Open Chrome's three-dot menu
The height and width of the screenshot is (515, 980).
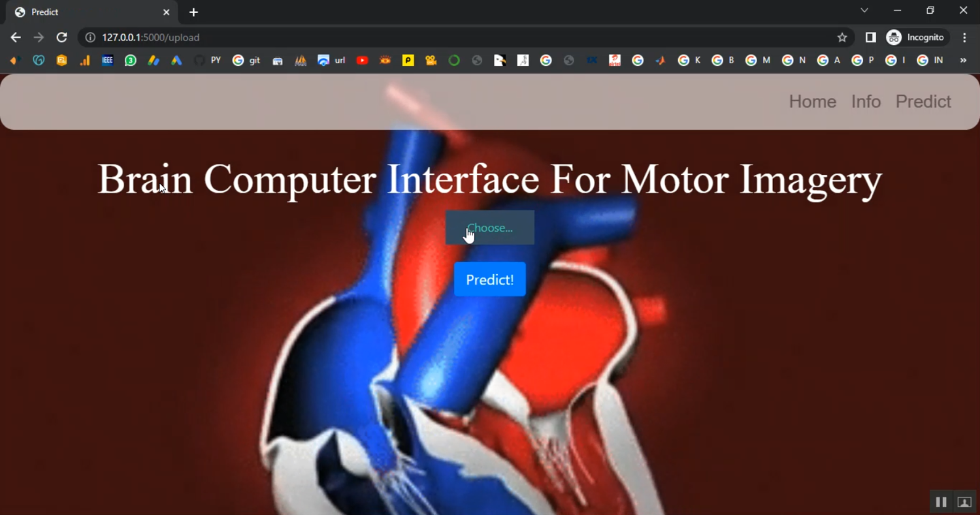click(x=964, y=37)
